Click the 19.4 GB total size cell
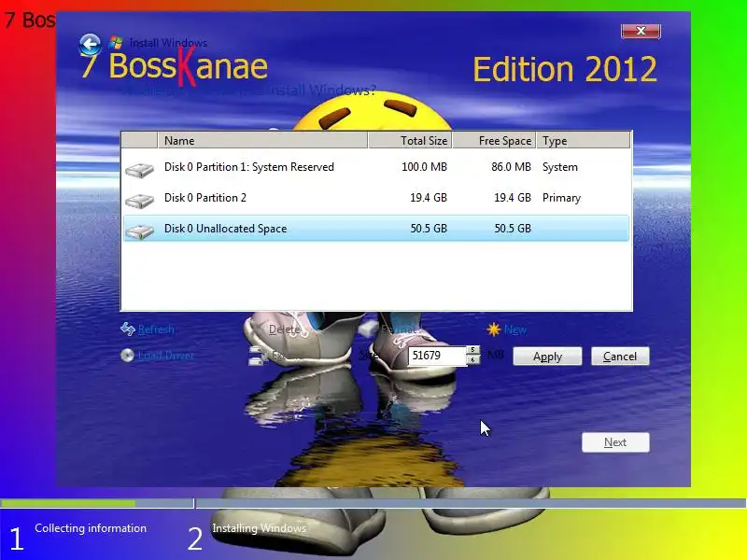Image resolution: width=747 pixels, height=560 pixels. (429, 198)
